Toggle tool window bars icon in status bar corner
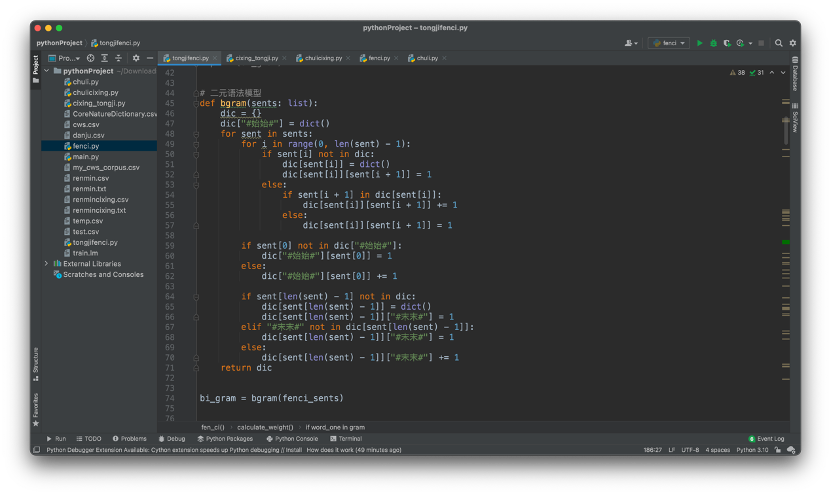 click(x=37, y=450)
